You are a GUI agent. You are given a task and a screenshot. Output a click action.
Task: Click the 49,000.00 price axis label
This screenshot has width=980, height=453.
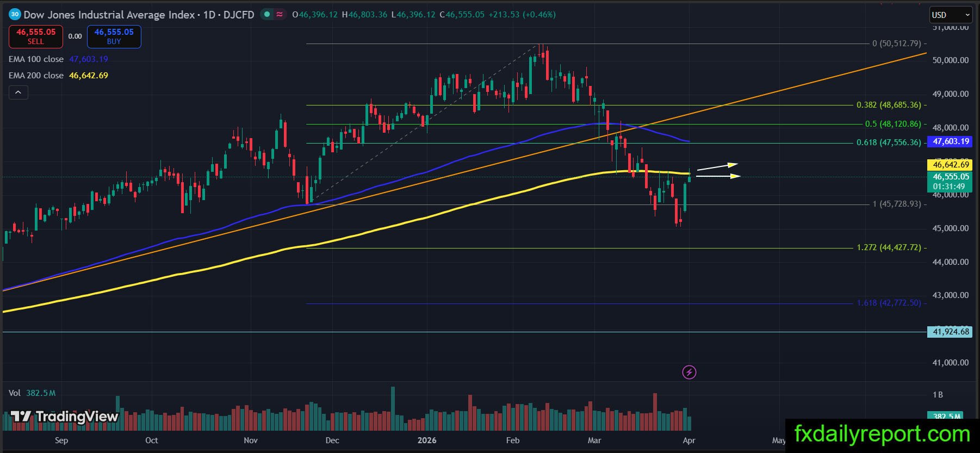(x=951, y=94)
